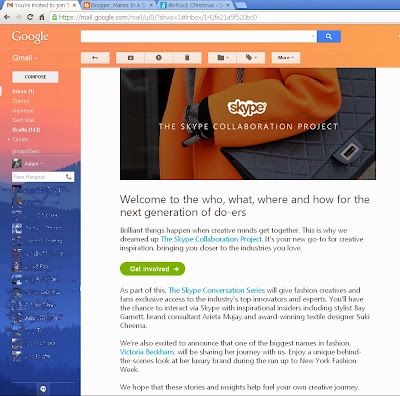Open search options dropdown arrow in search box

(x=313, y=36)
